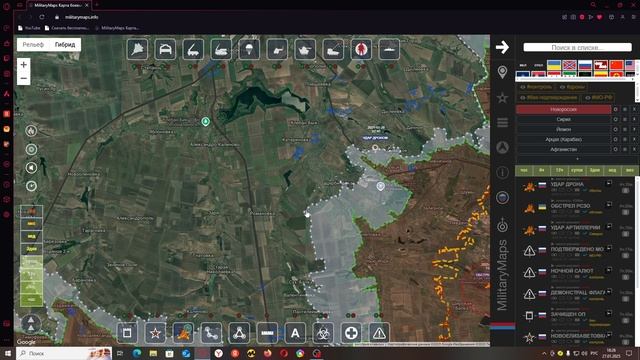Choose the line drawing tool

267,333
